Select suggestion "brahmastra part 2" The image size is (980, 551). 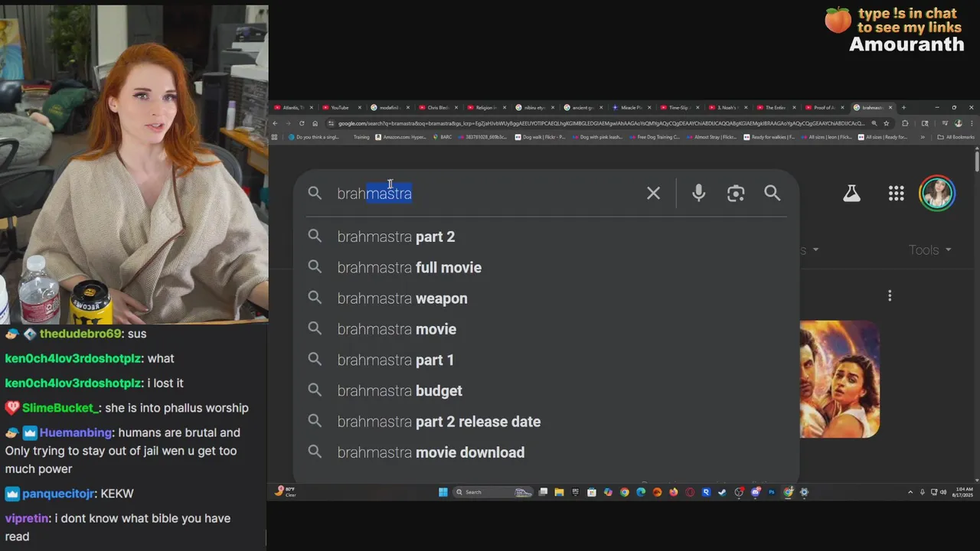pos(547,236)
